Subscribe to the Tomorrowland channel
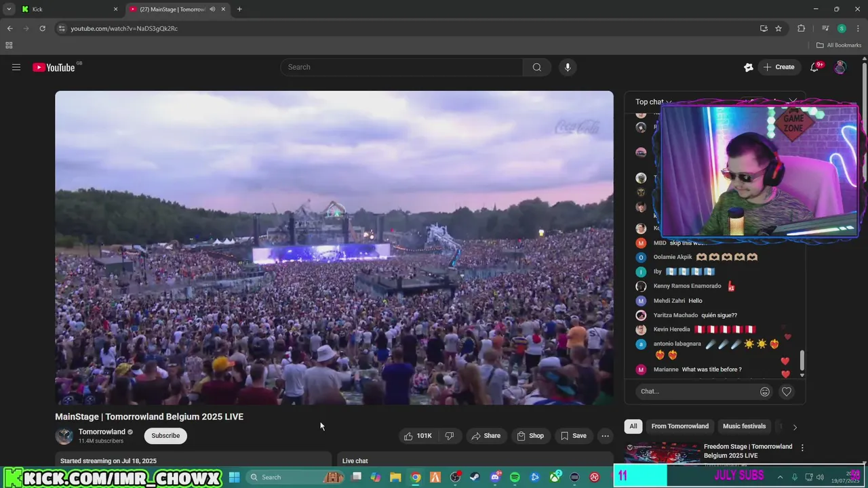The image size is (868, 488). (x=165, y=436)
